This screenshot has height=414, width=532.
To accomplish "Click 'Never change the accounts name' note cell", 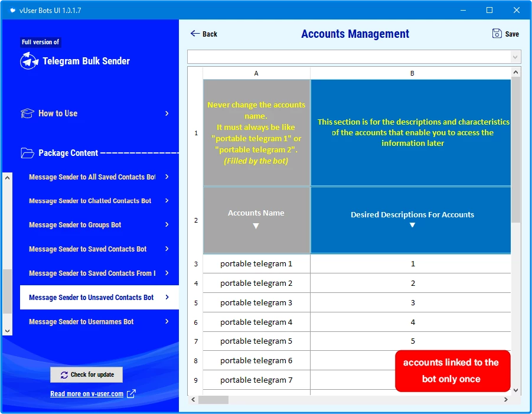I will 256,133.
